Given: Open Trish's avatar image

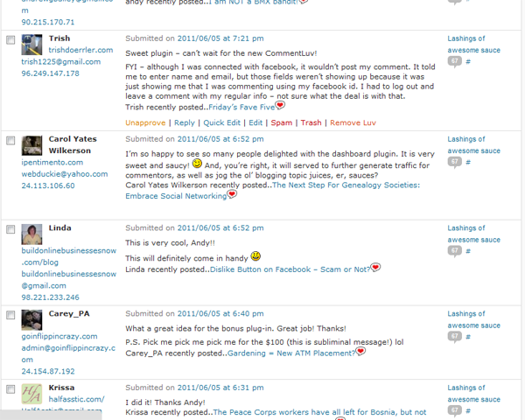Looking at the screenshot, I should (x=31, y=45).
